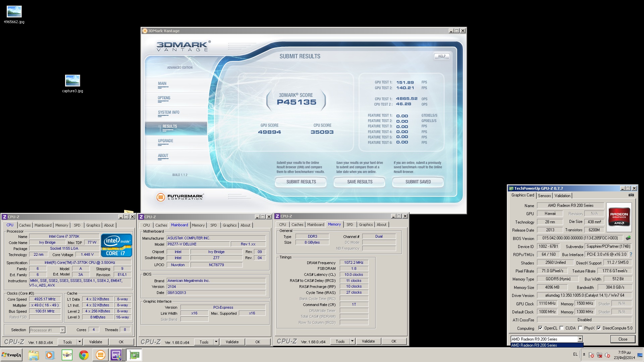Click the EL language indicator in the tray
Viewport: 644px width, 362px height.
(575, 354)
